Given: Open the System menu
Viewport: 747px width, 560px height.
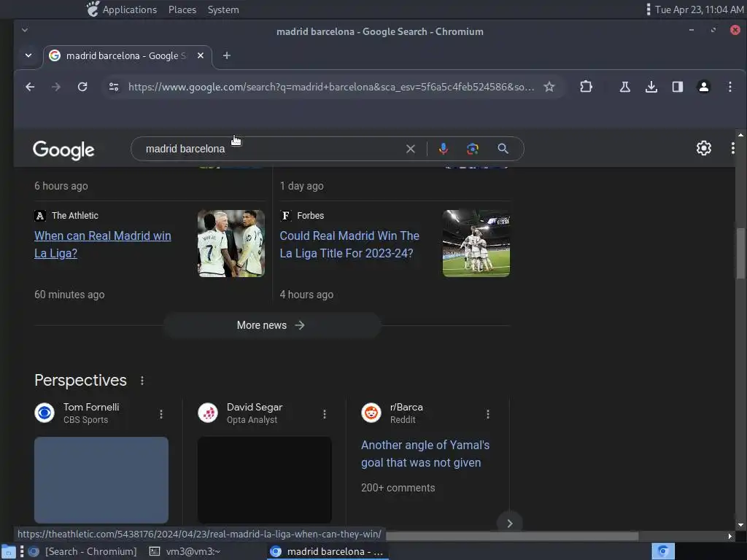Looking at the screenshot, I should tap(223, 9).
